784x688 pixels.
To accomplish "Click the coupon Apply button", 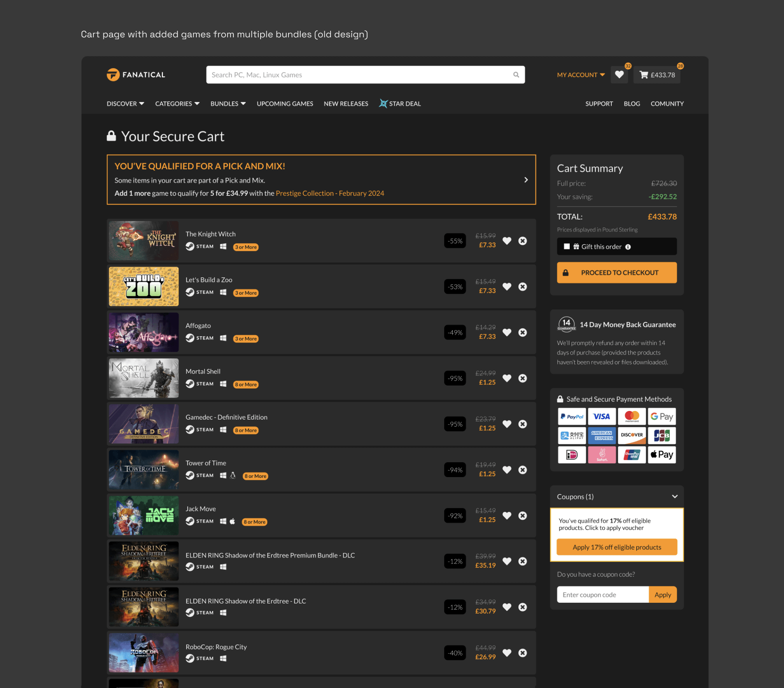I will coord(663,595).
